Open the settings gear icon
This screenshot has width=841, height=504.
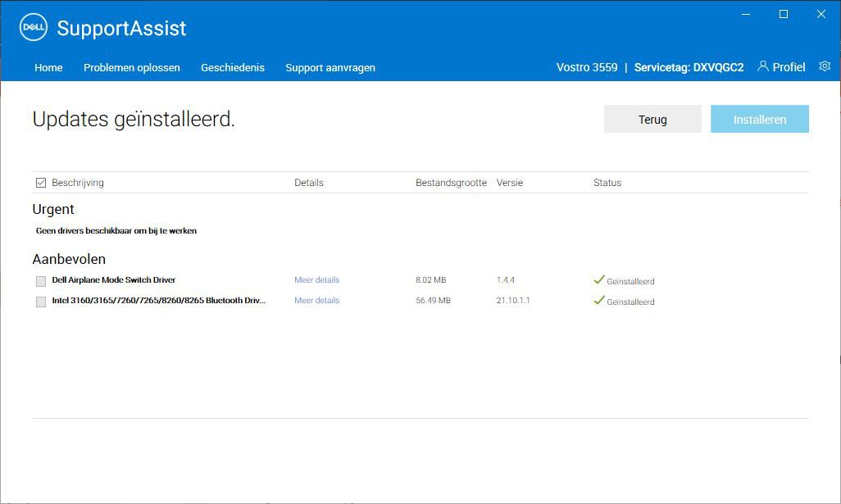(x=825, y=66)
